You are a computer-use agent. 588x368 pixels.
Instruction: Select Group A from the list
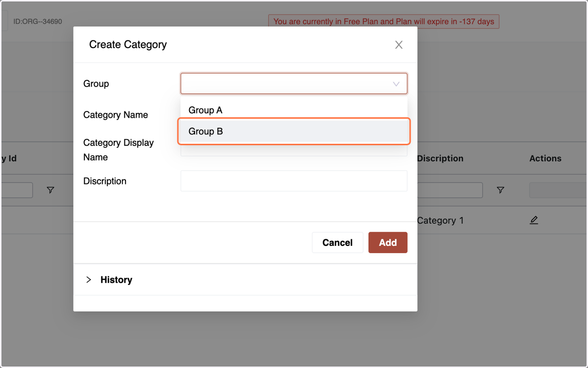click(294, 110)
